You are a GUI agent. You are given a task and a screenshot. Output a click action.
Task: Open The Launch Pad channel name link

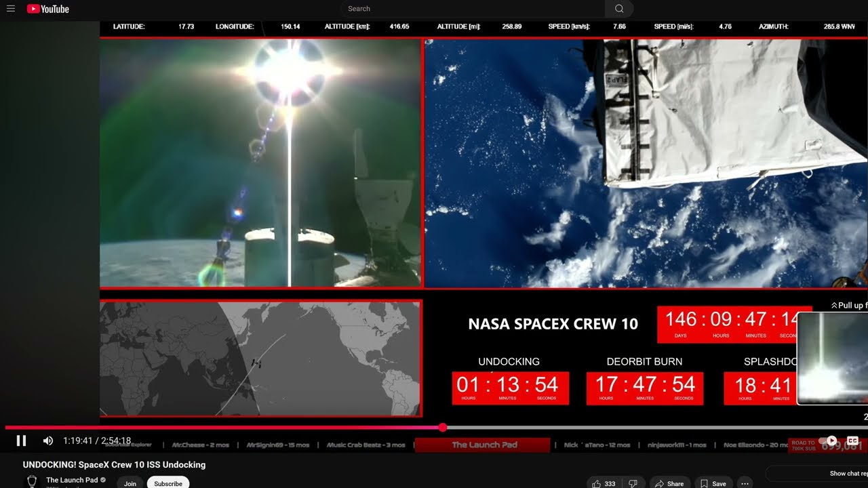72,480
